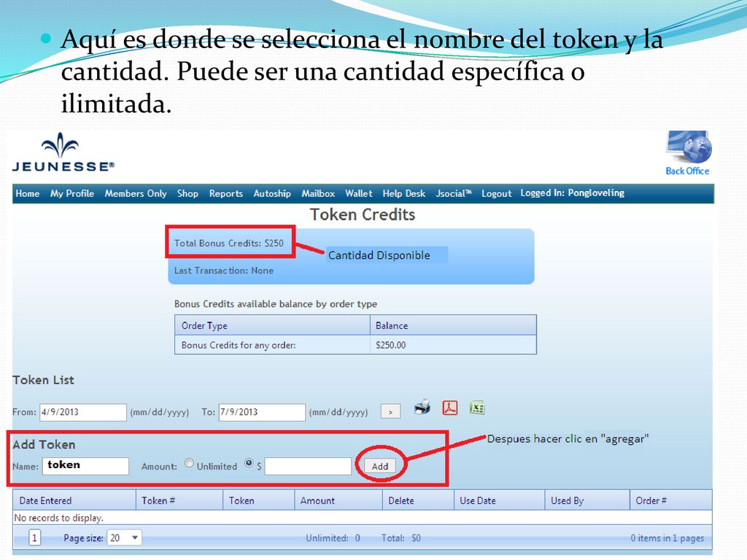Export token list to PDF

[x=449, y=408]
